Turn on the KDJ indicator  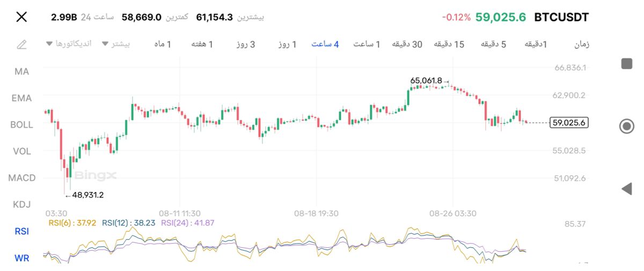coord(22,204)
